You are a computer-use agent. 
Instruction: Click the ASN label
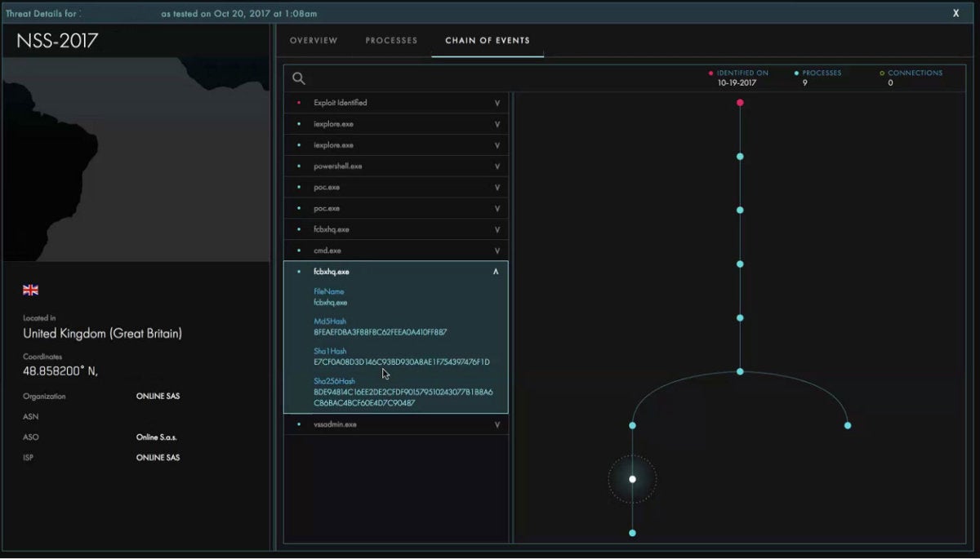[31, 417]
